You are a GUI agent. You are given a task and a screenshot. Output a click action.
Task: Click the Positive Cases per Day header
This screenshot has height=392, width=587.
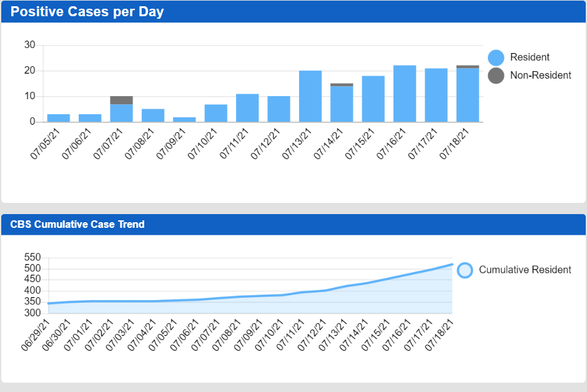click(87, 12)
